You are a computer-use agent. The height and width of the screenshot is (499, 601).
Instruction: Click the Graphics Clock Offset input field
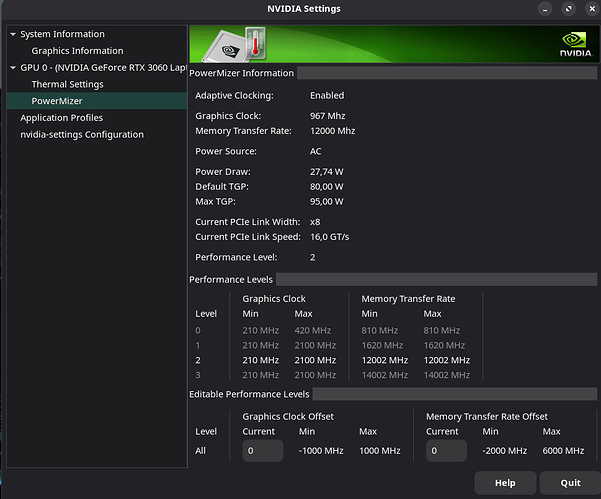(x=263, y=451)
